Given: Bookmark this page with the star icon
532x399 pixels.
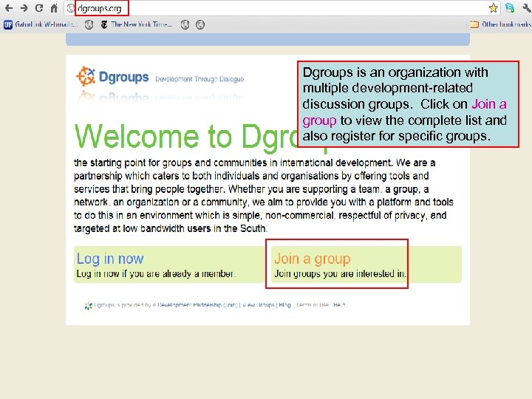Looking at the screenshot, I should pyautogui.click(x=494, y=8).
